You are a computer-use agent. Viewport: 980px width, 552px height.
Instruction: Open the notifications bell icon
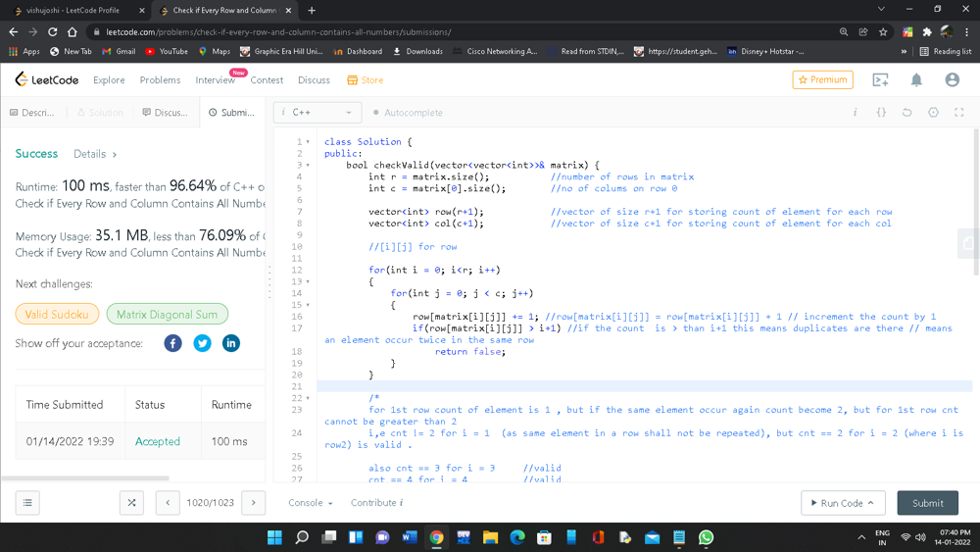coord(916,79)
